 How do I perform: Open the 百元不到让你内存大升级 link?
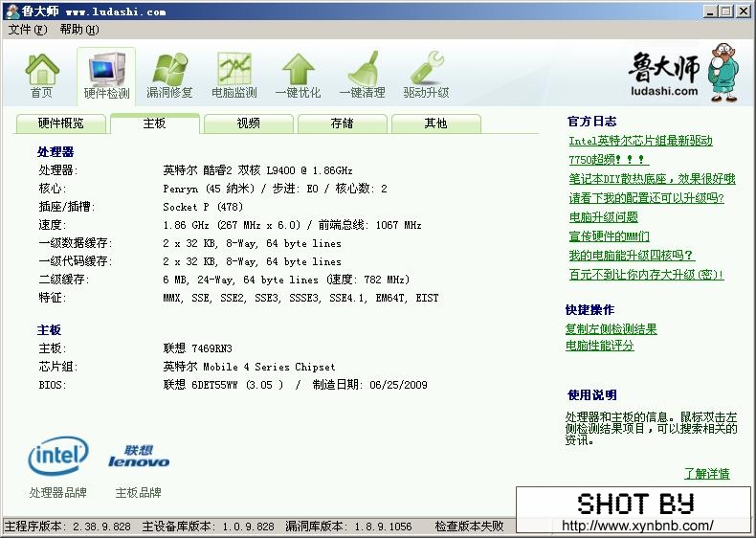(x=646, y=275)
